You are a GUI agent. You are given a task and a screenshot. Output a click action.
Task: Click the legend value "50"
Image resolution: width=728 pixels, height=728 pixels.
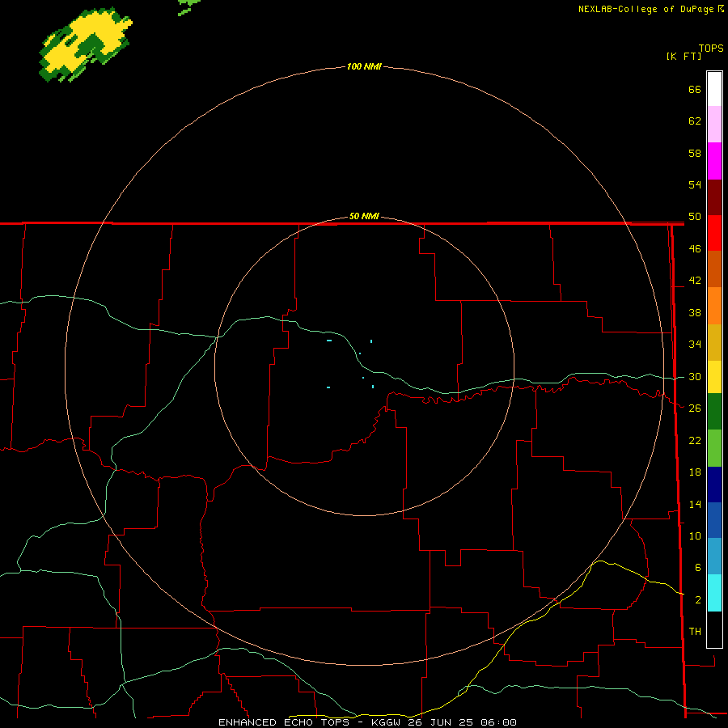(x=695, y=217)
